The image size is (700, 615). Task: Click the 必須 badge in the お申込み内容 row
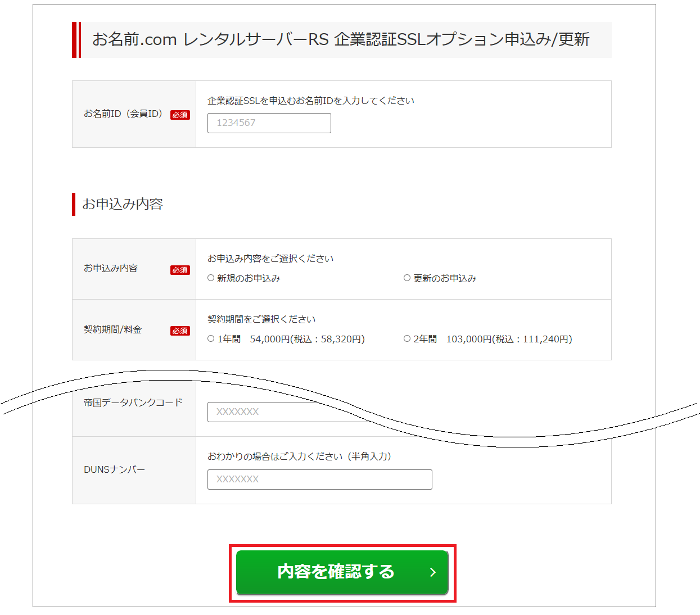click(x=180, y=270)
